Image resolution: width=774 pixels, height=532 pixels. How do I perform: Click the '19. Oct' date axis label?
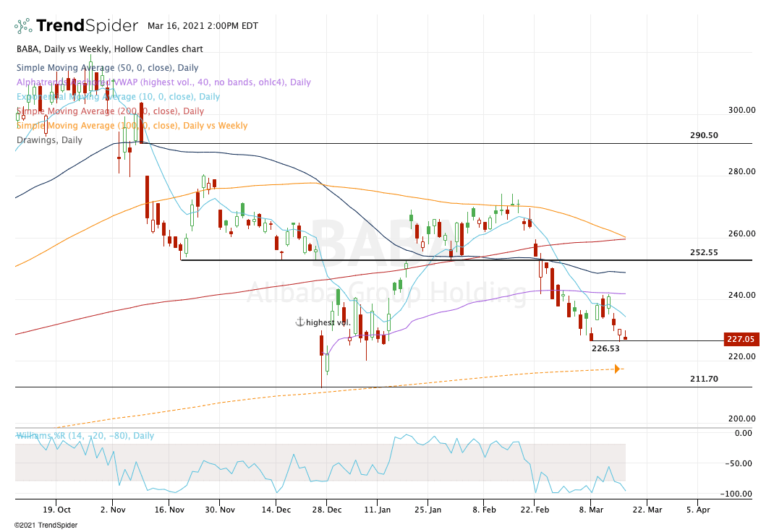56,510
